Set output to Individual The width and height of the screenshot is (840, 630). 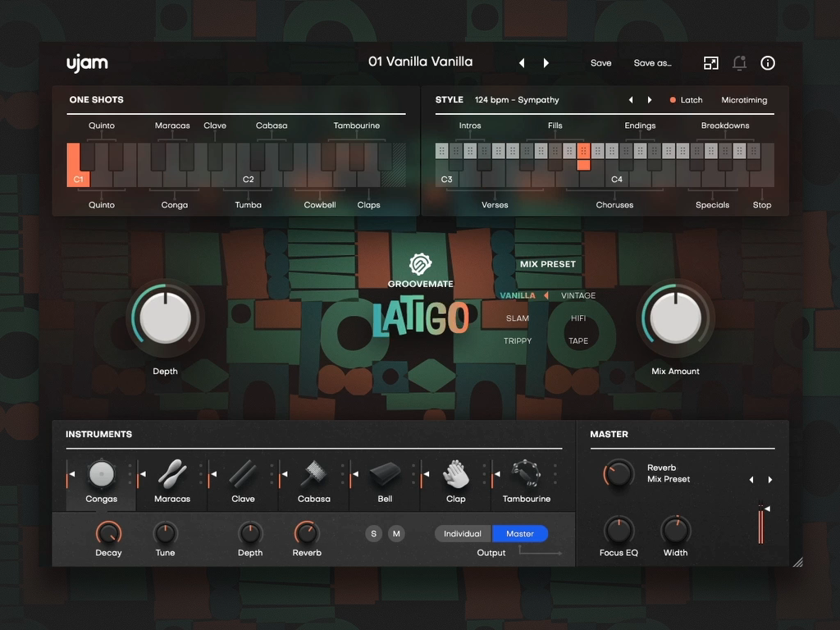(x=463, y=533)
